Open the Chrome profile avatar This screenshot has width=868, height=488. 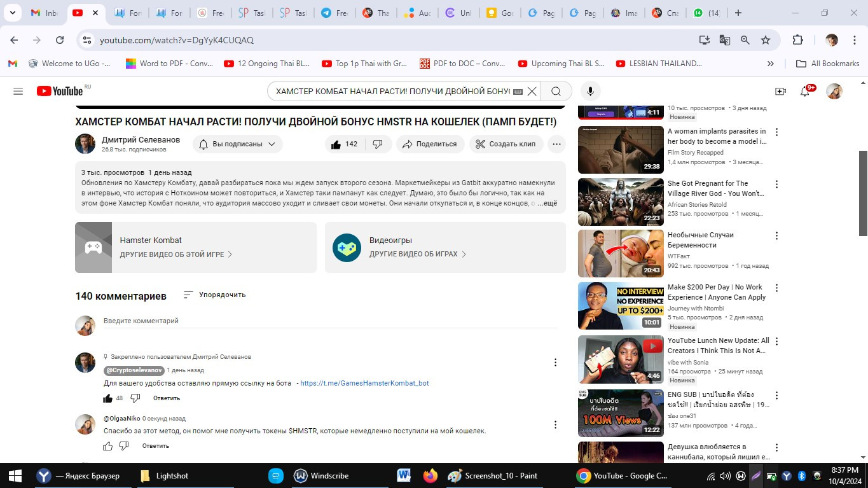[832, 40]
